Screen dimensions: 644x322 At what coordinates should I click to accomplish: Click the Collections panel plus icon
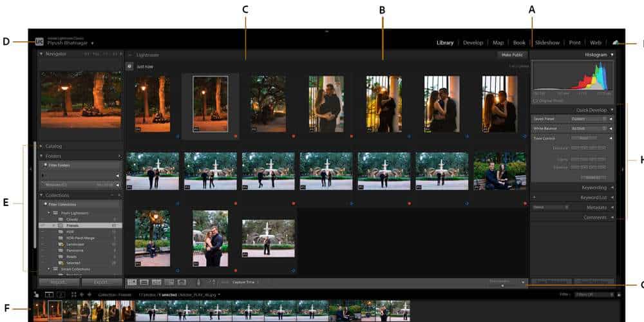(x=120, y=195)
